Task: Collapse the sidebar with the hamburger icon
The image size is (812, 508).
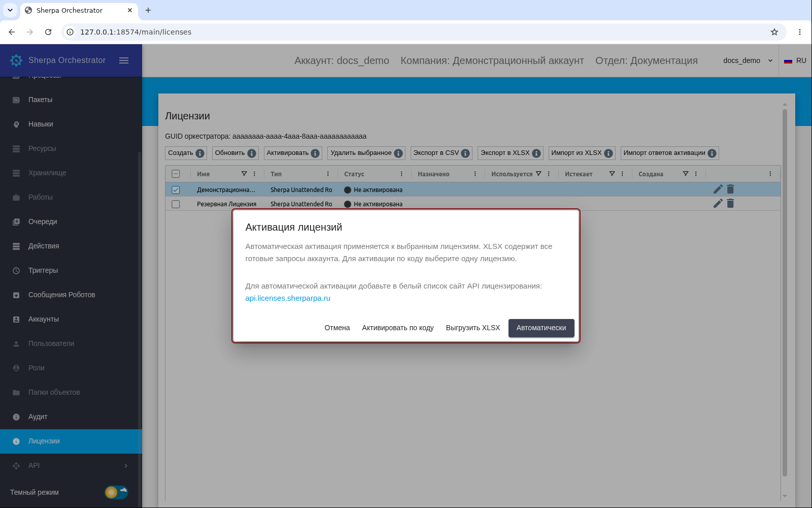Action: click(124, 60)
